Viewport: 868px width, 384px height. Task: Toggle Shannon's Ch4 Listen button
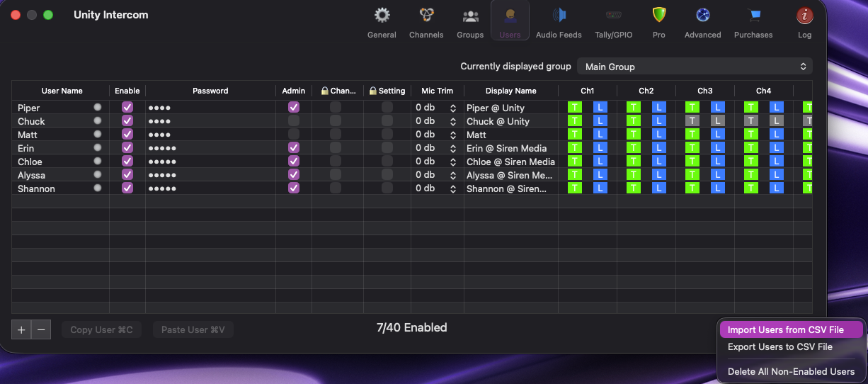[776, 188]
